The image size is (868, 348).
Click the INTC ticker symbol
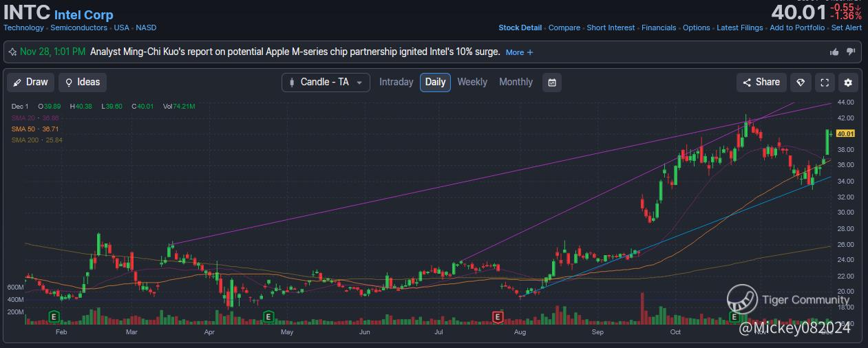(26, 13)
